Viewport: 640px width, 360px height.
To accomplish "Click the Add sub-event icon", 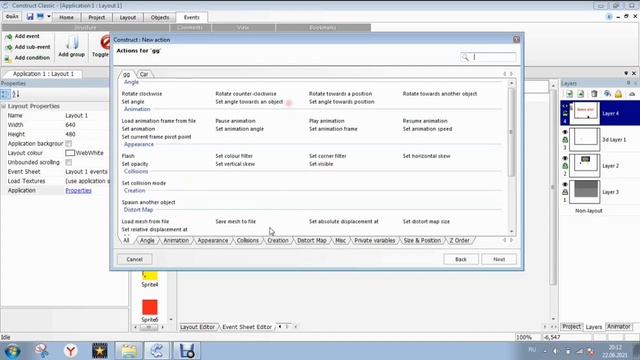I will pyautogui.click(x=9, y=47).
